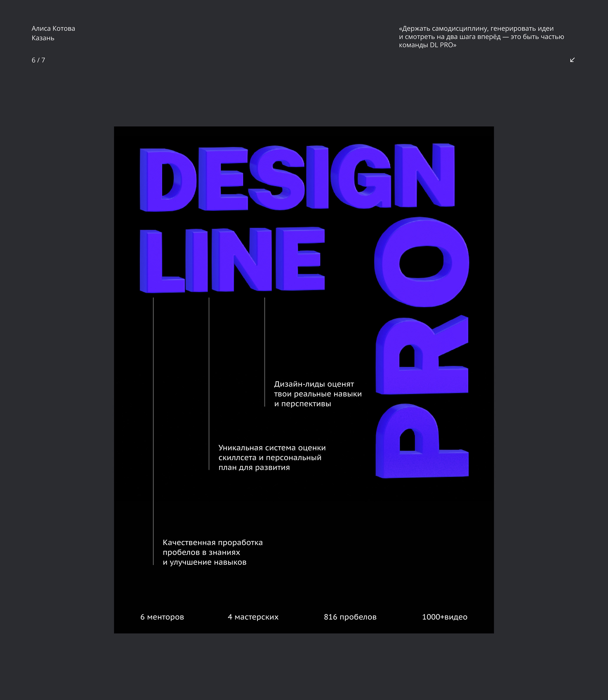The width and height of the screenshot is (608, 700).
Task: Click the page counter 6 / 7
Action: click(x=38, y=60)
